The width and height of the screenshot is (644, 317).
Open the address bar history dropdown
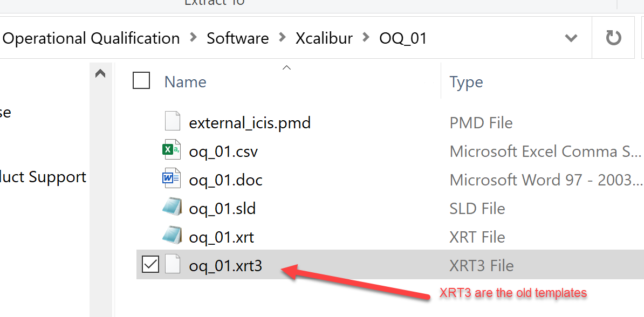pyautogui.click(x=571, y=38)
